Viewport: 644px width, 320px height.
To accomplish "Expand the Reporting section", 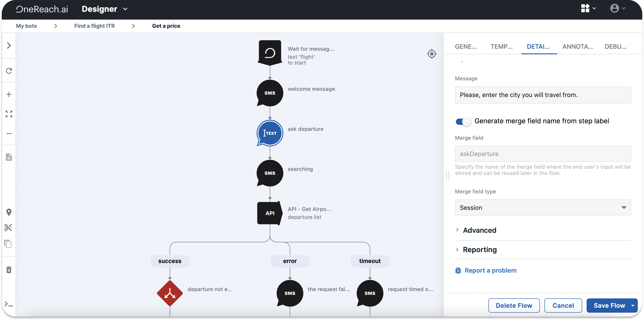I will point(479,250).
